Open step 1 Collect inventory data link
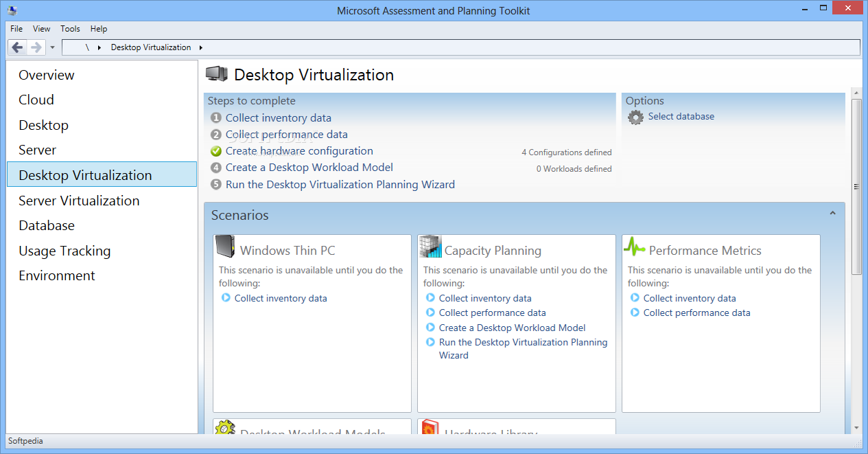 (x=279, y=118)
